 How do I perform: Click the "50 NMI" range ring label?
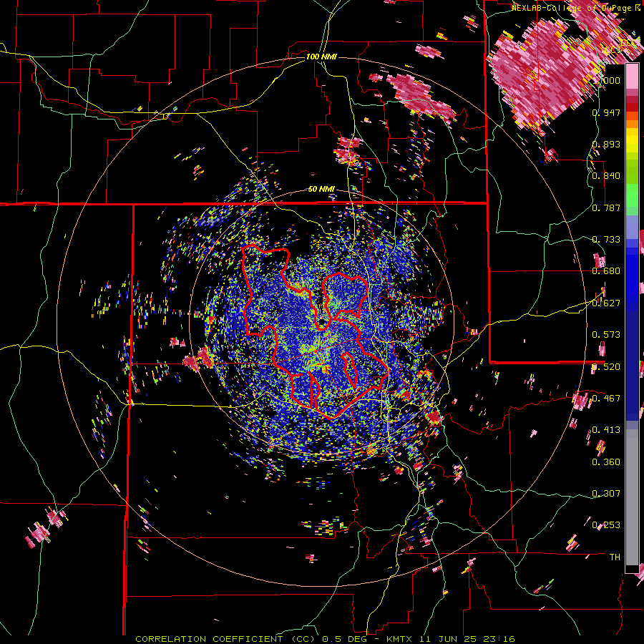321,190
